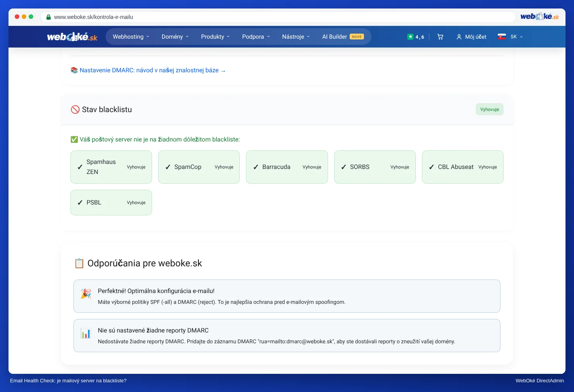
Task: Click the NOVÉ badge on AI Builder
Action: click(x=357, y=37)
